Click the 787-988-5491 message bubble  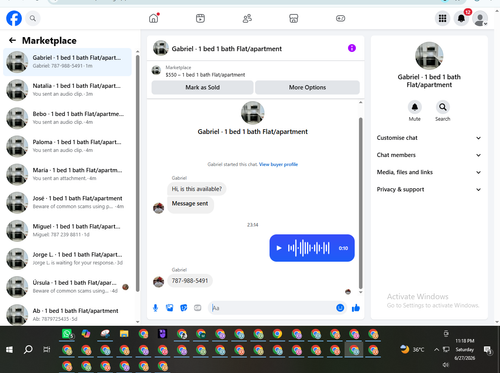coord(190,281)
